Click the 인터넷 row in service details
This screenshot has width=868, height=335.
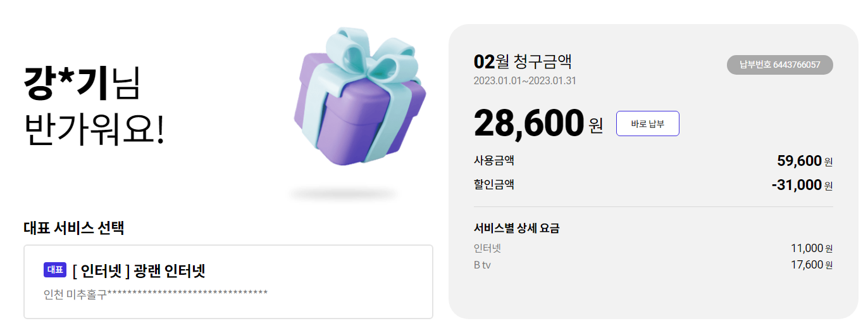pyautogui.click(x=487, y=248)
